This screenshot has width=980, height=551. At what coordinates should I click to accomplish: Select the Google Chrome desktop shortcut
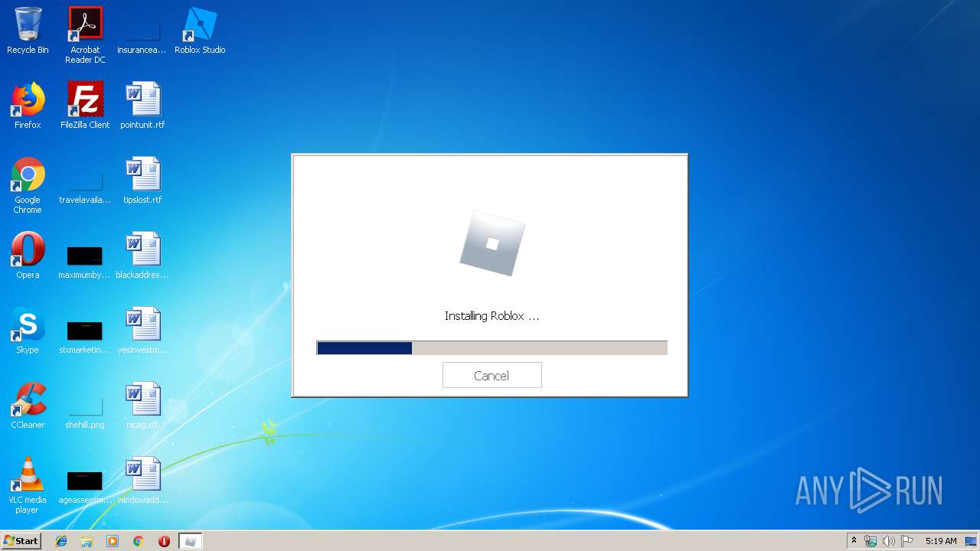coord(28,185)
